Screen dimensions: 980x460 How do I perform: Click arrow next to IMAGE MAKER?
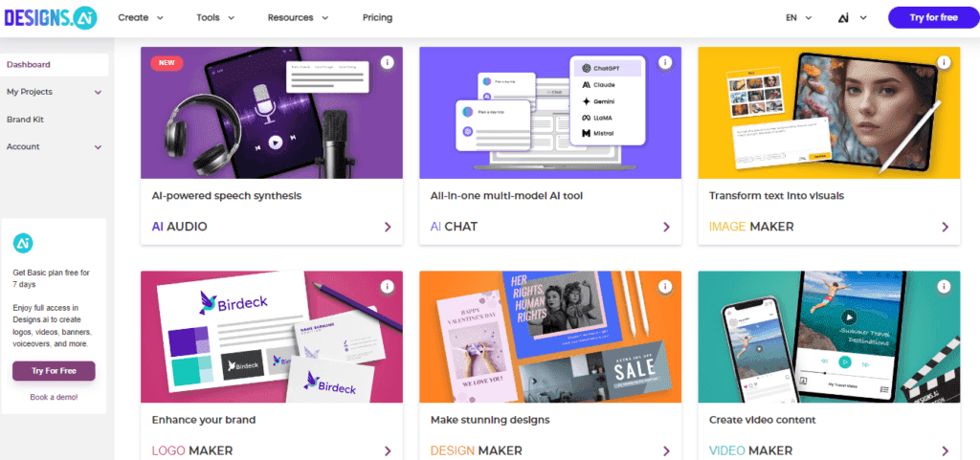click(945, 227)
